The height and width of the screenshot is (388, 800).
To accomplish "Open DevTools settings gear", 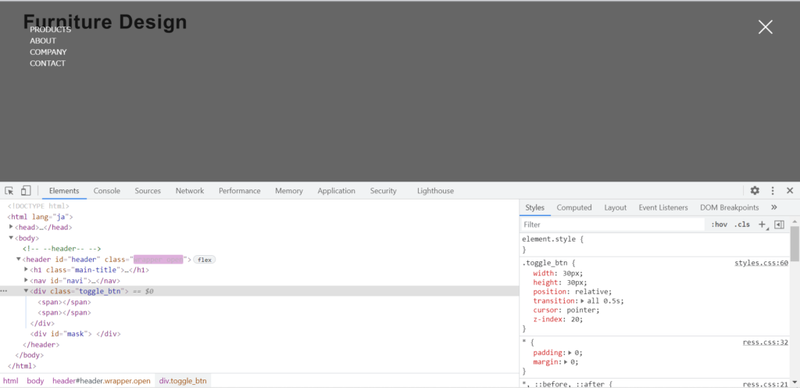I will click(x=755, y=190).
